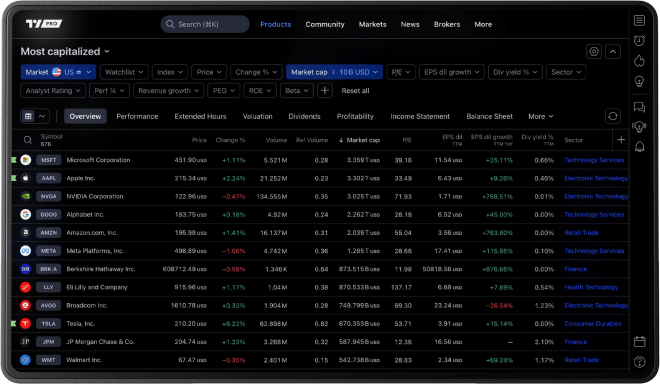Open the Market US filter dropdown
Image resolution: width=660 pixels, height=385 pixels.
point(58,72)
